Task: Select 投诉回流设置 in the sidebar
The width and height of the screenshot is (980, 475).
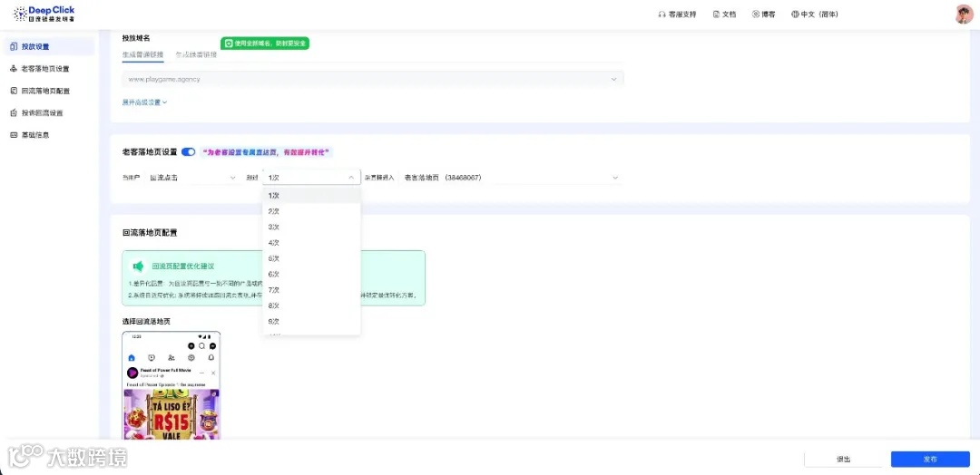Action: pyautogui.click(x=50, y=113)
